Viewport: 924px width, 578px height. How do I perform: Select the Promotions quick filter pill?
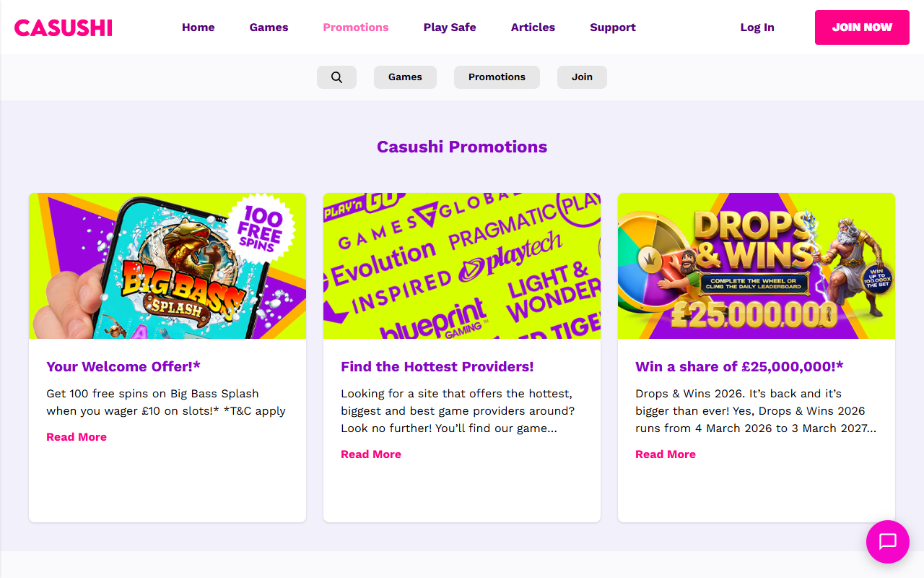(497, 77)
